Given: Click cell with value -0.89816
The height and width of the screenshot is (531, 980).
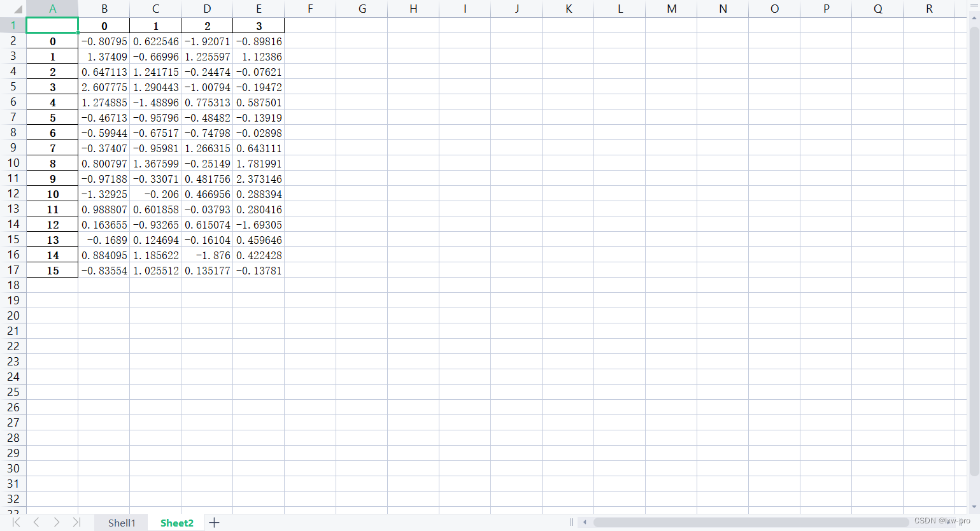Looking at the screenshot, I should tap(259, 41).
